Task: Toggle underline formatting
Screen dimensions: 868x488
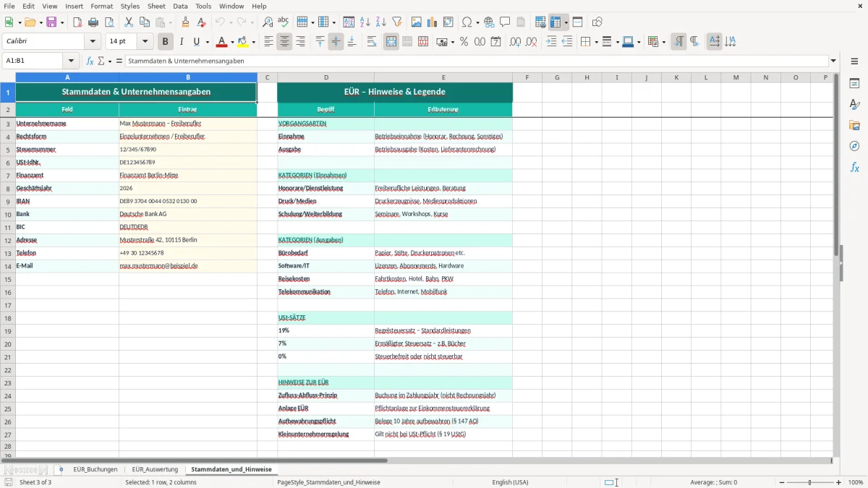Action: click(196, 42)
